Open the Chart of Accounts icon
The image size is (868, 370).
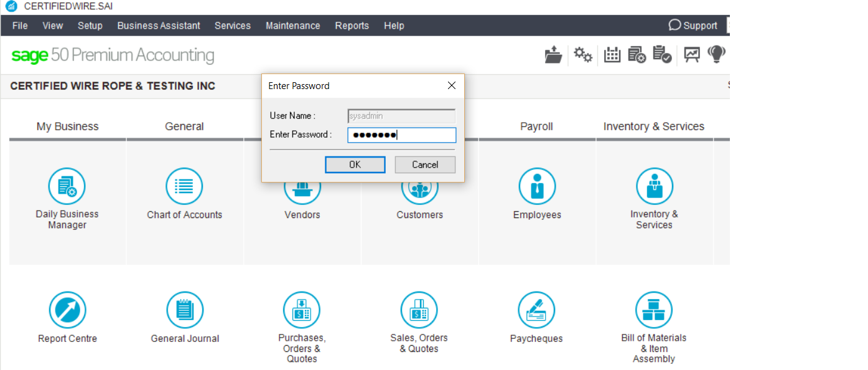[184, 186]
